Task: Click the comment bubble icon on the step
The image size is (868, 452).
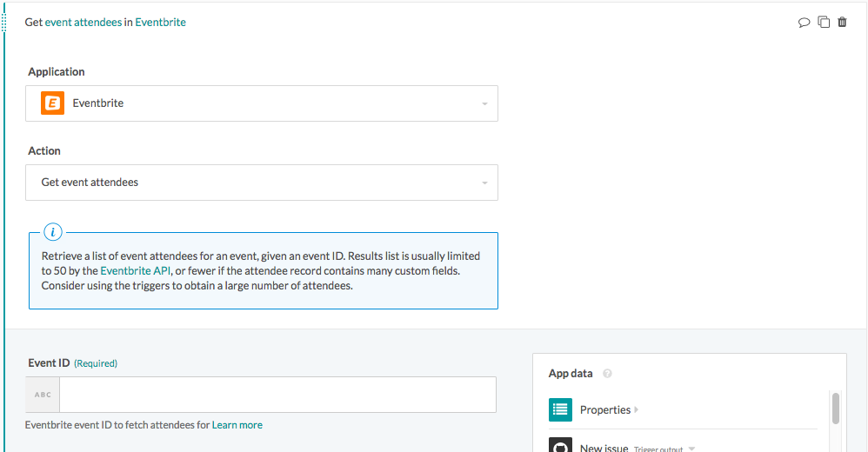Action: (x=804, y=23)
